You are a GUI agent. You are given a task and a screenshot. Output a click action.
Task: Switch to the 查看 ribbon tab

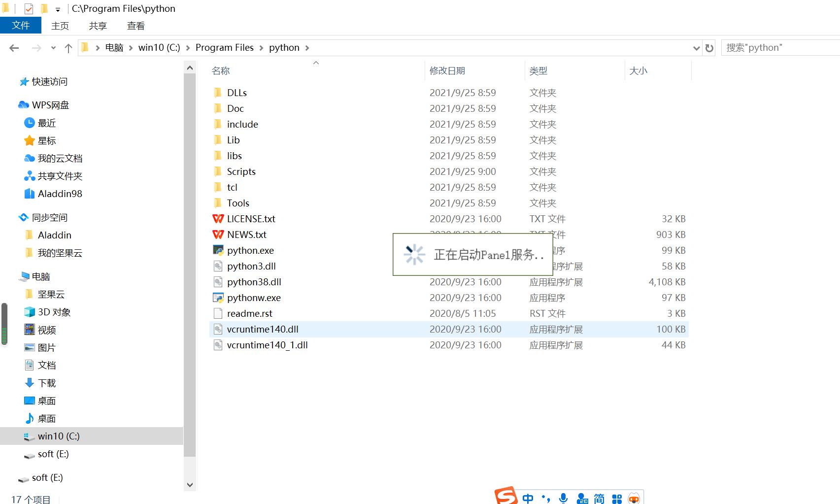[x=135, y=26]
